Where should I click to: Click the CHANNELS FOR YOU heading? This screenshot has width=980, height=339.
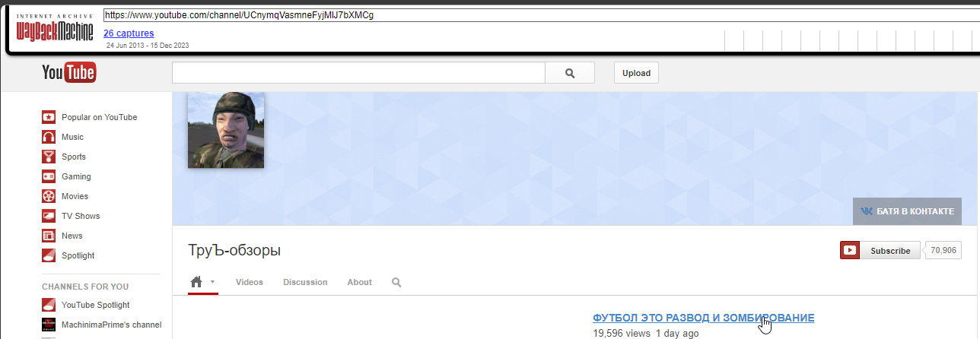85,287
